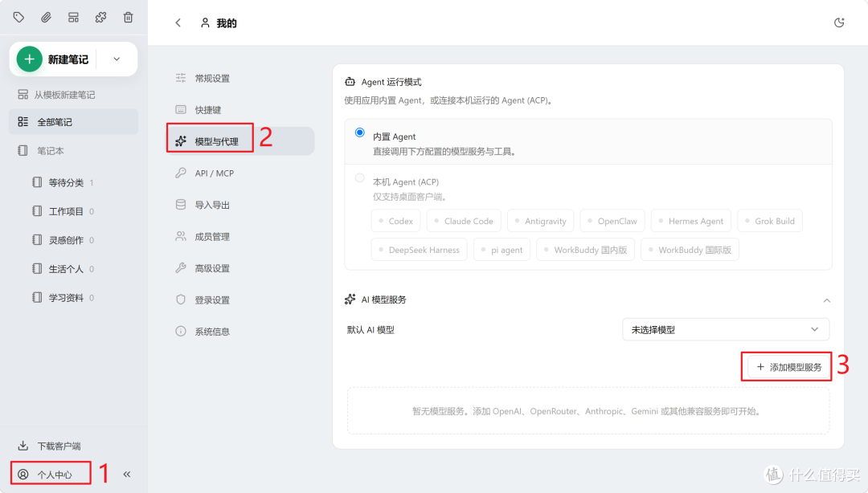
Task: Click the API / MCP key icon
Action: [181, 173]
